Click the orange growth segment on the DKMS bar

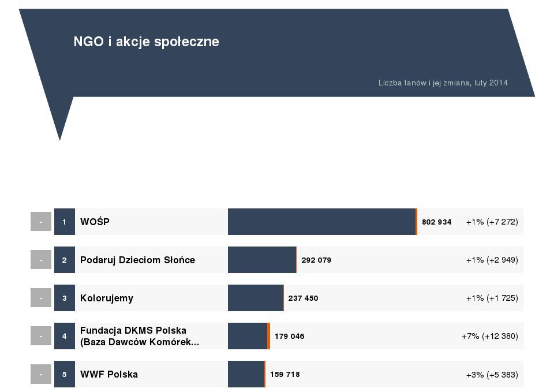pyautogui.click(x=268, y=336)
